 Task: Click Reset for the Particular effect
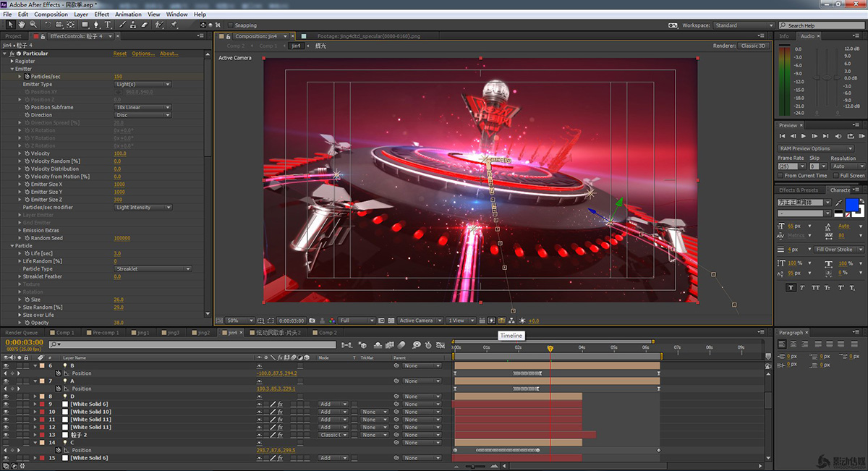click(x=119, y=54)
